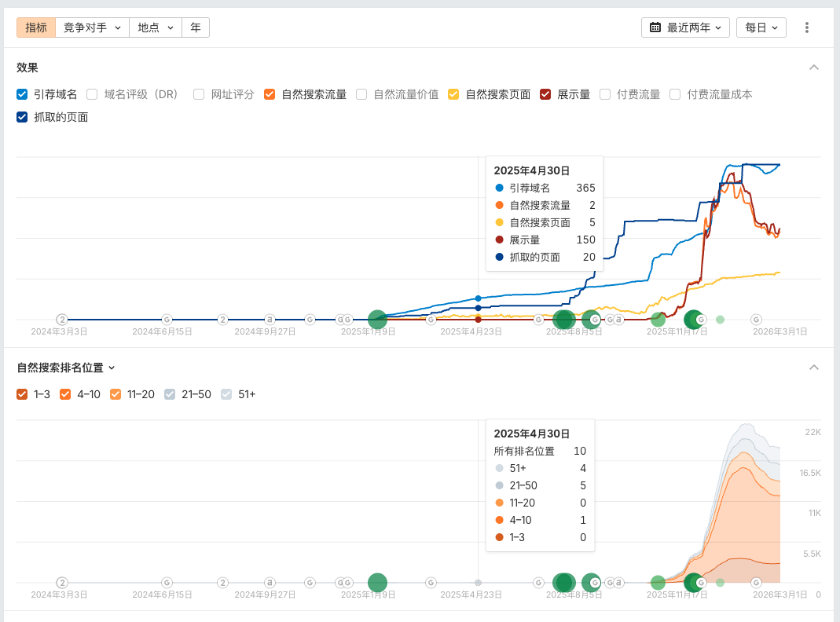Select the 指标 tab

(36, 27)
